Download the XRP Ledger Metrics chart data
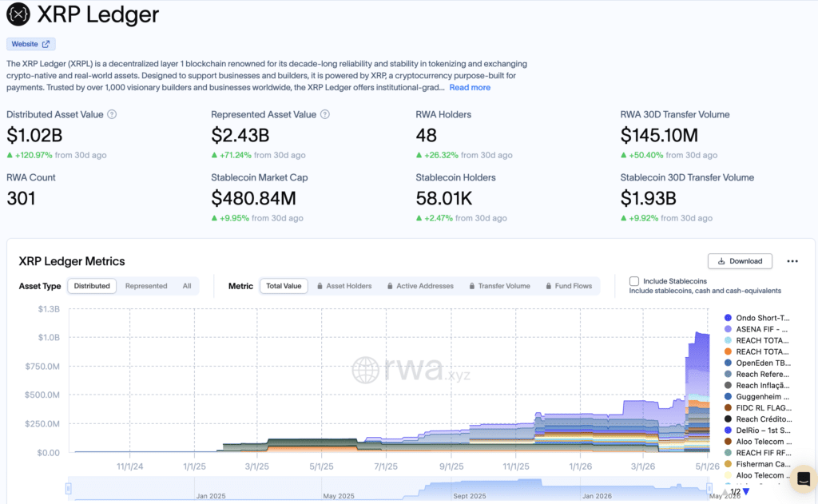818x504 pixels. pos(740,261)
